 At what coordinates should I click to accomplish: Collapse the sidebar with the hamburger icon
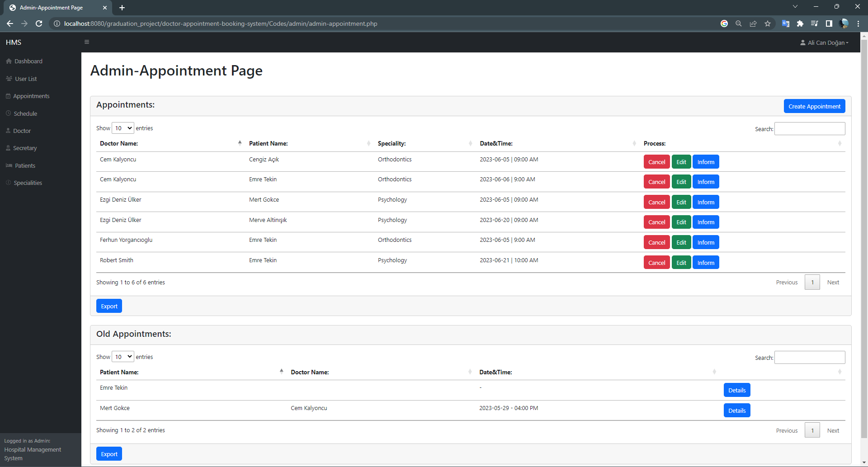[x=87, y=42]
